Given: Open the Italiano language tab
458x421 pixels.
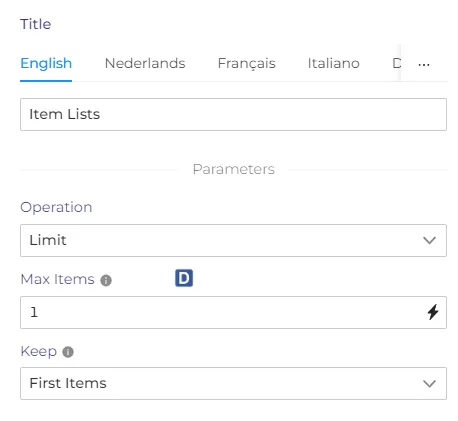Looking at the screenshot, I should point(334,63).
